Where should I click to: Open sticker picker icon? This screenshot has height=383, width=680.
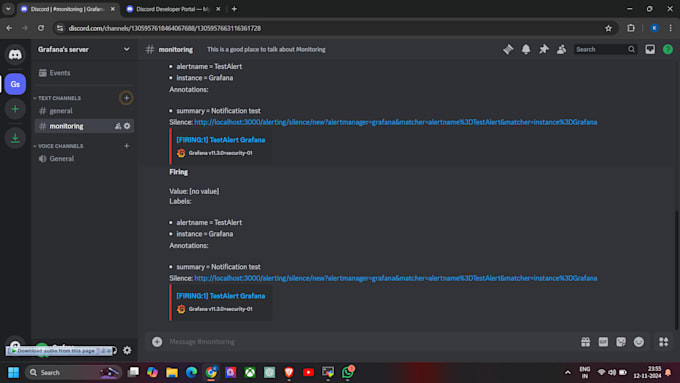pos(621,342)
